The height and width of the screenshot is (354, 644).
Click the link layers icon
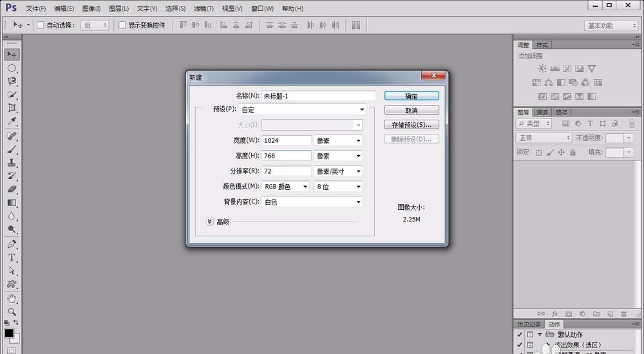[x=541, y=313]
